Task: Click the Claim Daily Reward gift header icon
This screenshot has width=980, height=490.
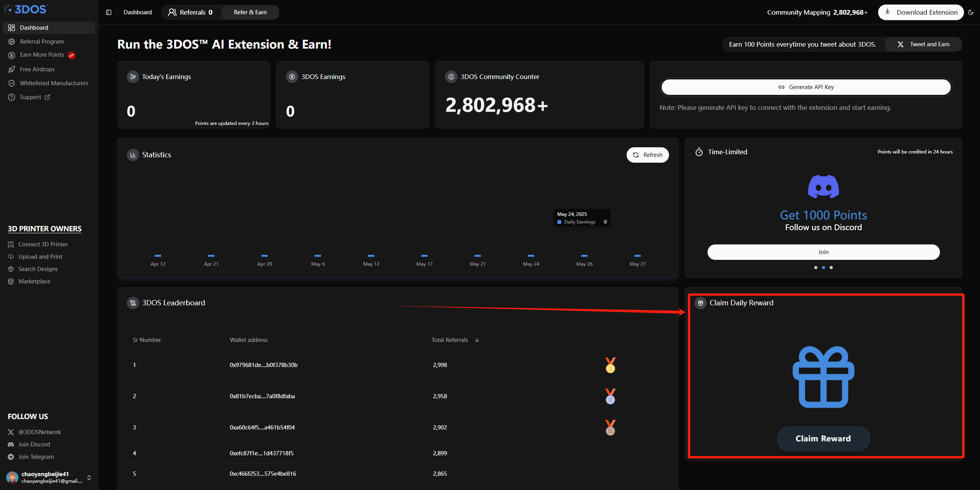Action: pos(701,303)
